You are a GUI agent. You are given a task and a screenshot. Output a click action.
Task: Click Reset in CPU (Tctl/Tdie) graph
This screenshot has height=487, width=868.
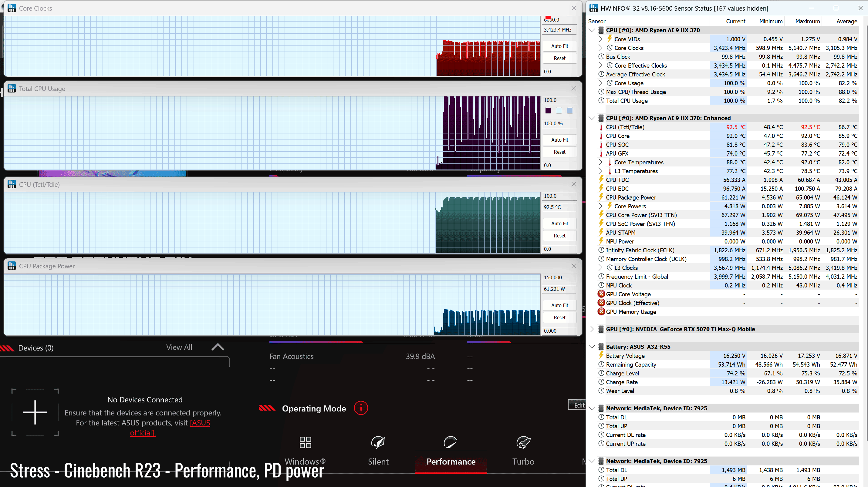[x=559, y=236]
